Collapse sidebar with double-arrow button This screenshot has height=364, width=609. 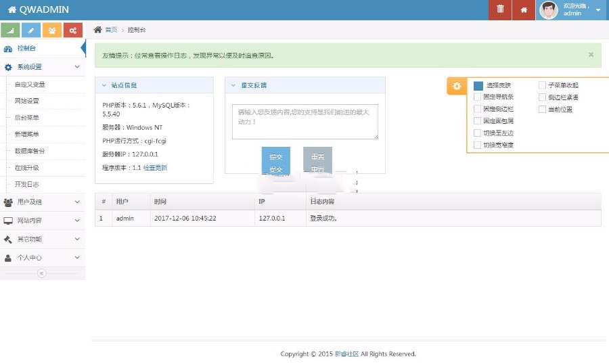click(x=41, y=273)
